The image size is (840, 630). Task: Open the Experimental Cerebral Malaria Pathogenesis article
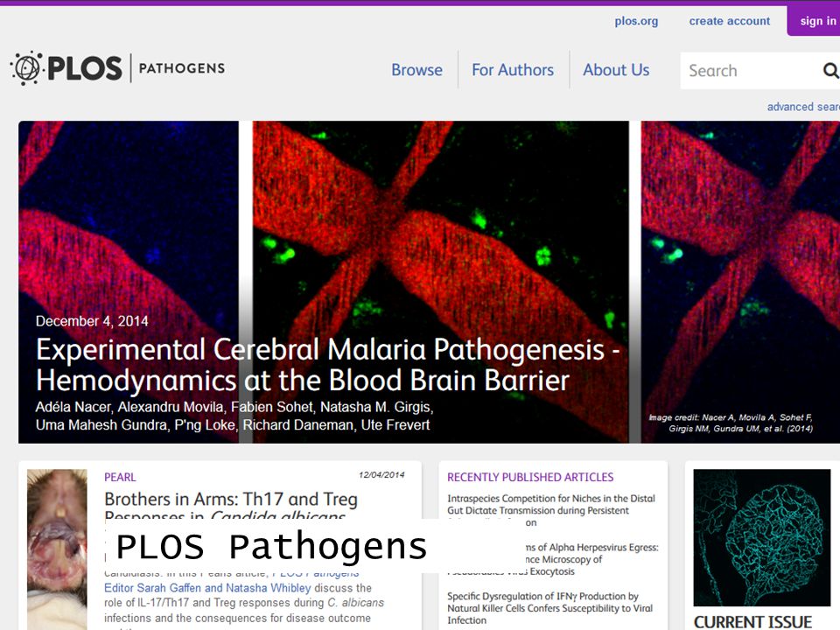[x=327, y=365]
